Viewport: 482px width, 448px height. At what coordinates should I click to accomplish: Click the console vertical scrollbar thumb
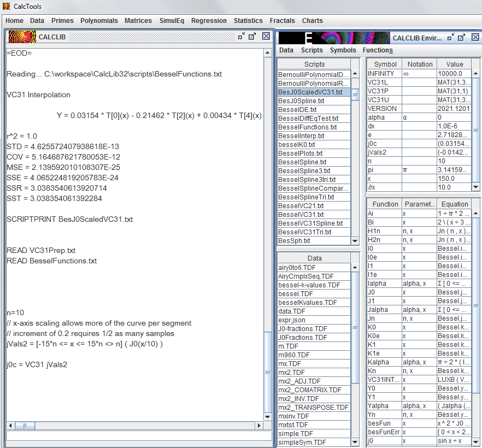pos(268,373)
